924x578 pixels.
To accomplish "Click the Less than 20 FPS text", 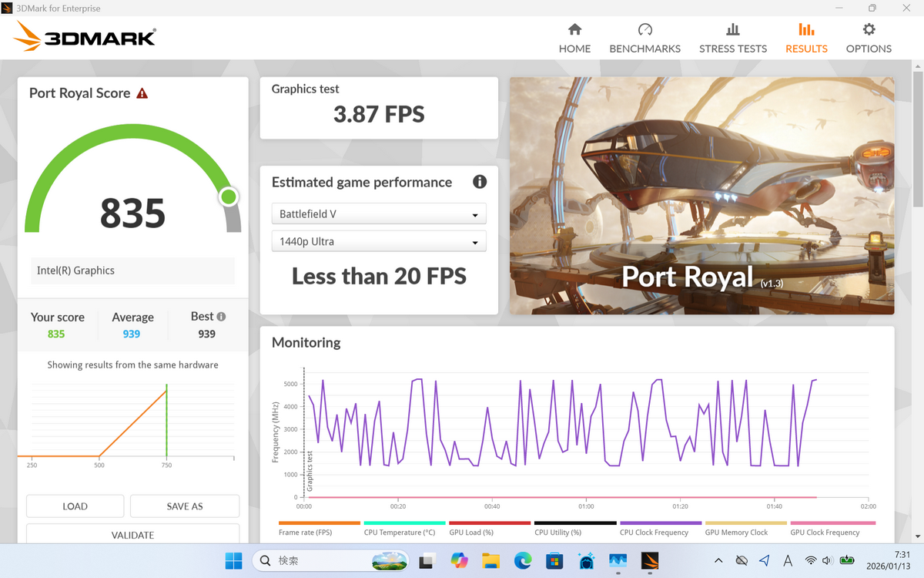I will point(379,276).
